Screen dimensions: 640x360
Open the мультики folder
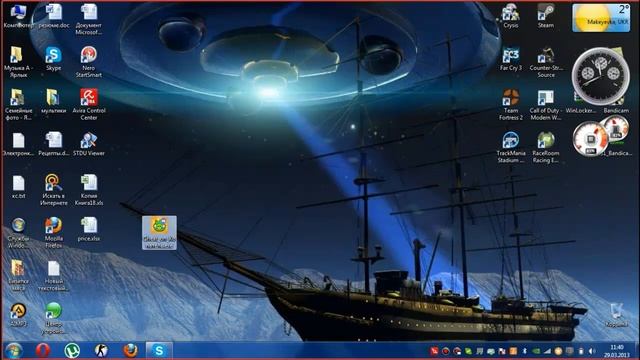[53, 101]
